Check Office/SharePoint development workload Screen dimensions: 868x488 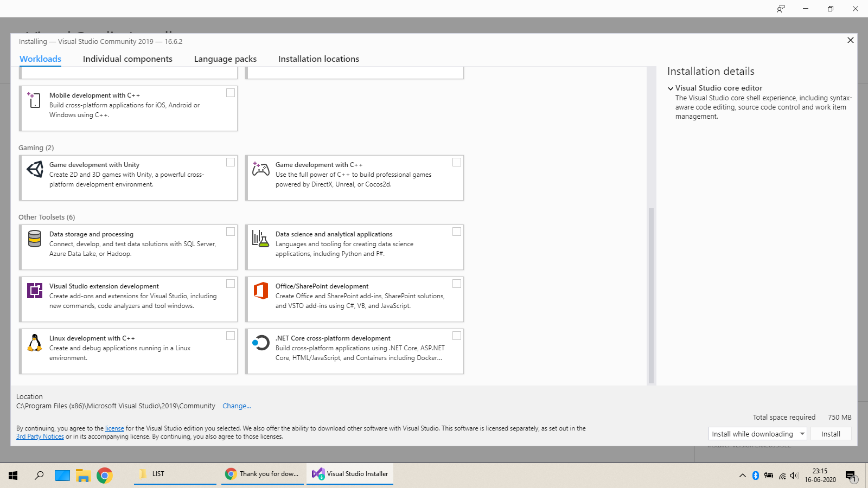(457, 284)
